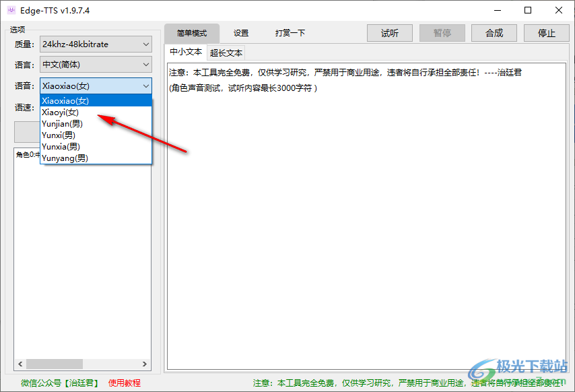The image size is (575, 392).
Task: Choose Xiaoyi(女) voice option
Action: 96,112
